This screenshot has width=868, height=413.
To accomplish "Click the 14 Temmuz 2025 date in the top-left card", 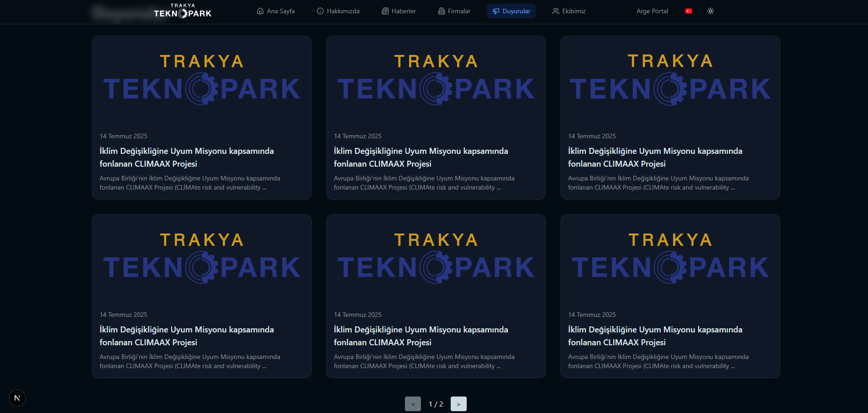I will pyautogui.click(x=124, y=136).
